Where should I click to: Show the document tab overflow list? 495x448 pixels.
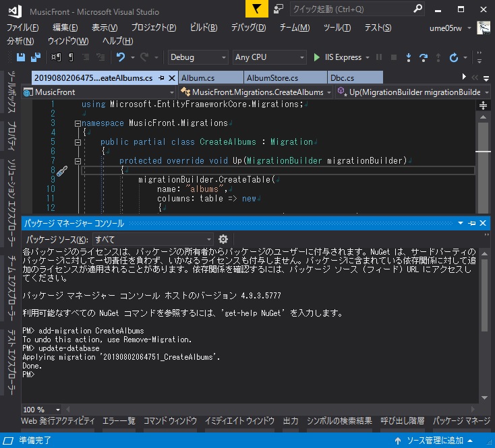(x=486, y=78)
